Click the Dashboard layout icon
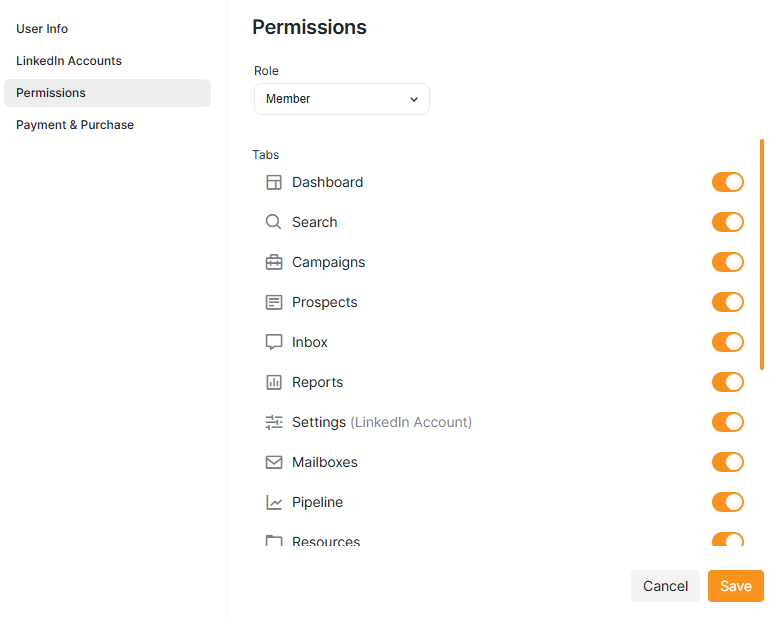Viewport: 777px width, 617px height. coord(274,182)
